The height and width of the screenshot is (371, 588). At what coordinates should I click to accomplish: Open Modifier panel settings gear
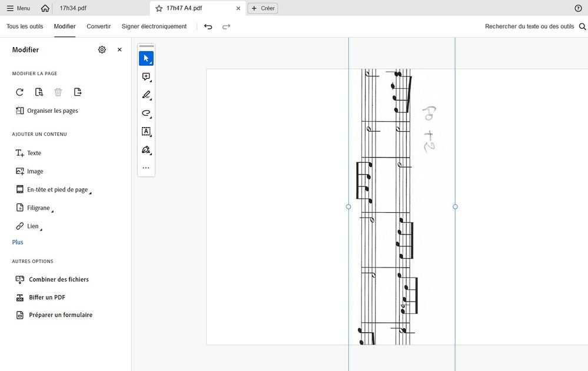pos(102,49)
